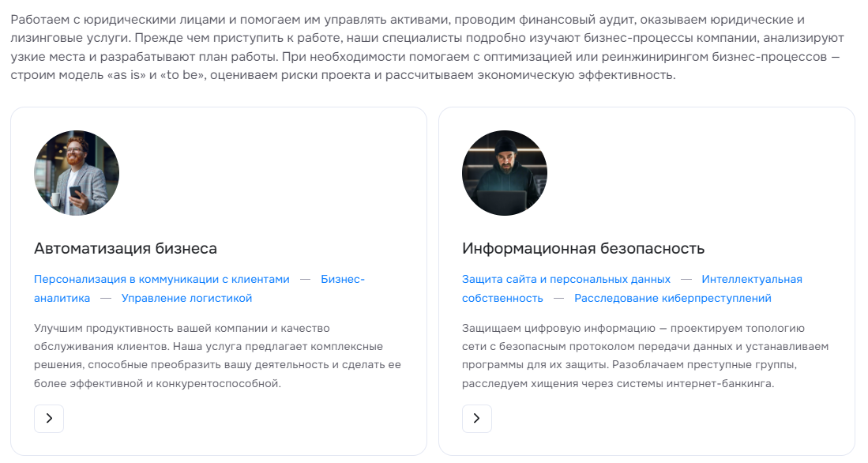This screenshot has height=463, width=868.
Task: Open Защита сайта и персональных данных link
Action: tap(566, 279)
